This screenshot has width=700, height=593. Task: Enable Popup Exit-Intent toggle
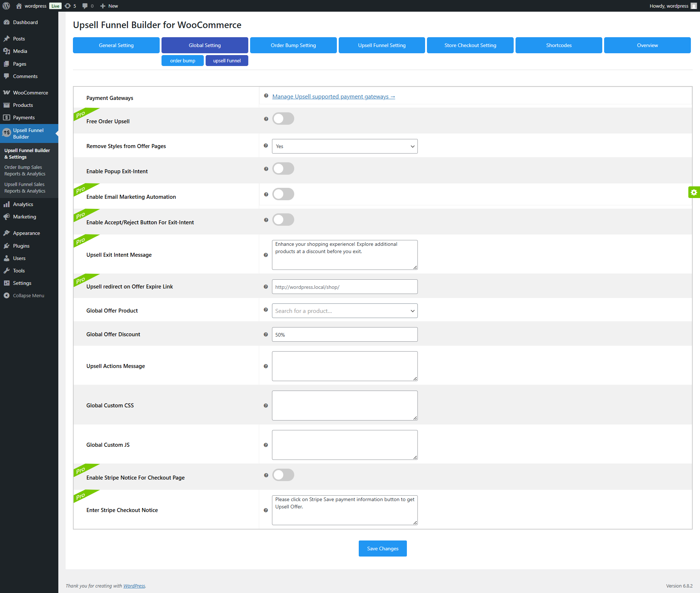pos(283,169)
